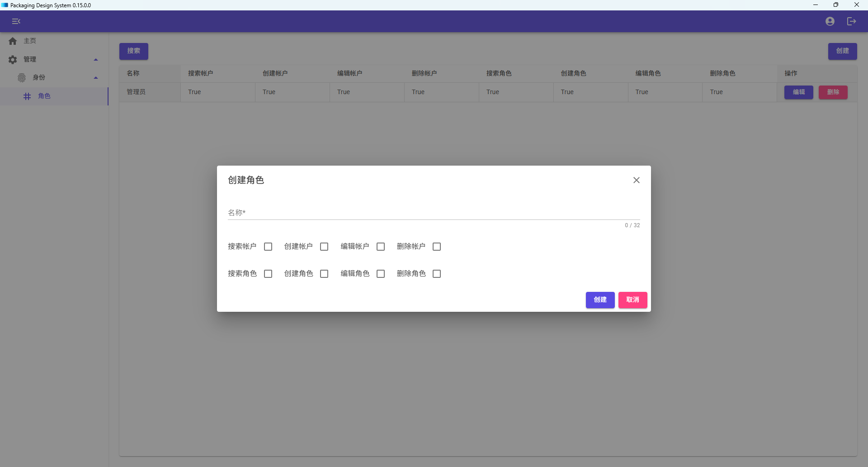This screenshot has height=467, width=868.
Task: Toggle the 删除角色 checkbox
Action: pyautogui.click(x=437, y=274)
